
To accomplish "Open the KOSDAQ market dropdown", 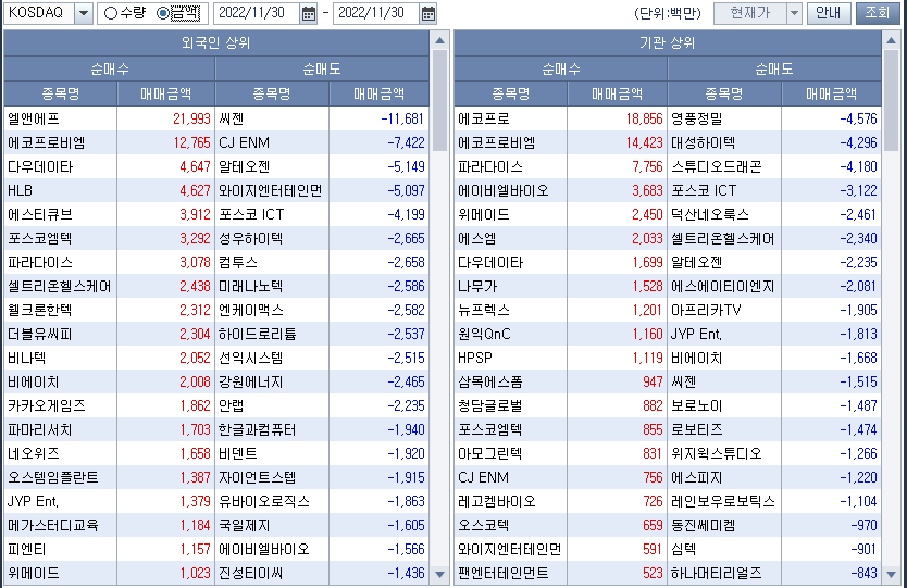I will pyautogui.click(x=83, y=14).
